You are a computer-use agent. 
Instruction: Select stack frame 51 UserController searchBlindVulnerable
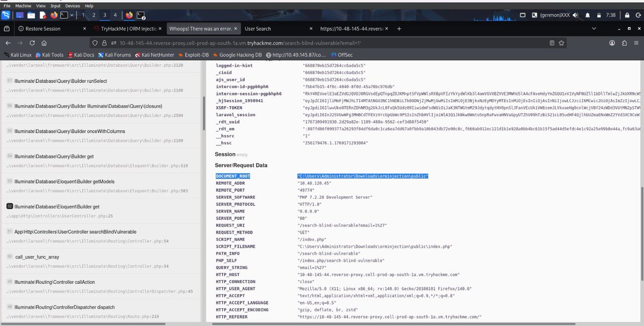(x=99, y=236)
